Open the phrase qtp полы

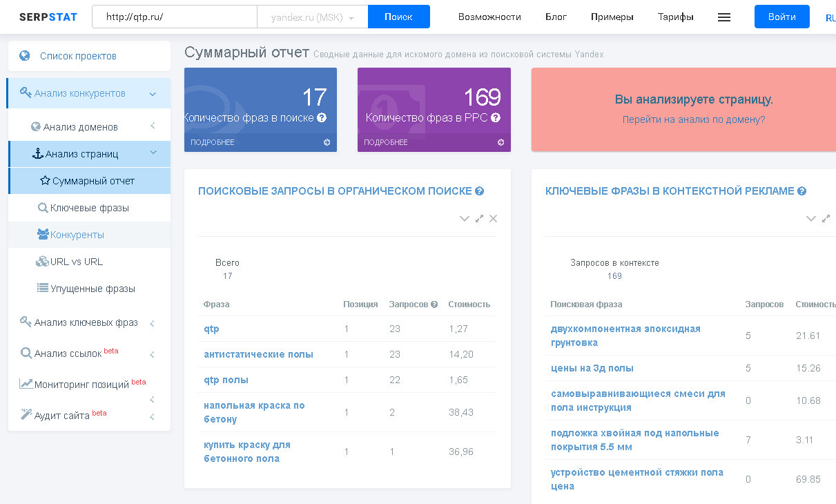pyautogui.click(x=226, y=380)
